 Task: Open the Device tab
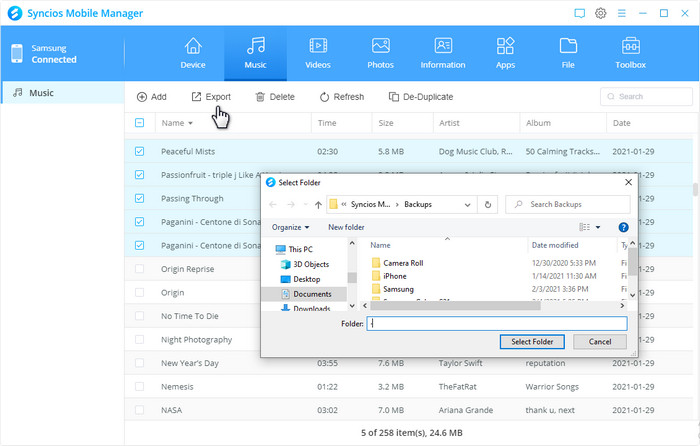coord(193,54)
